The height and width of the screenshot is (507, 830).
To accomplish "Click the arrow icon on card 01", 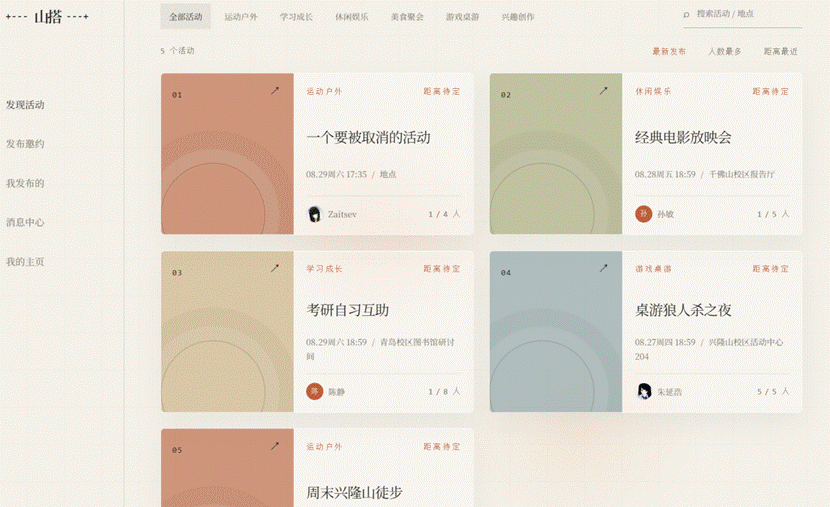I will pyautogui.click(x=275, y=91).
